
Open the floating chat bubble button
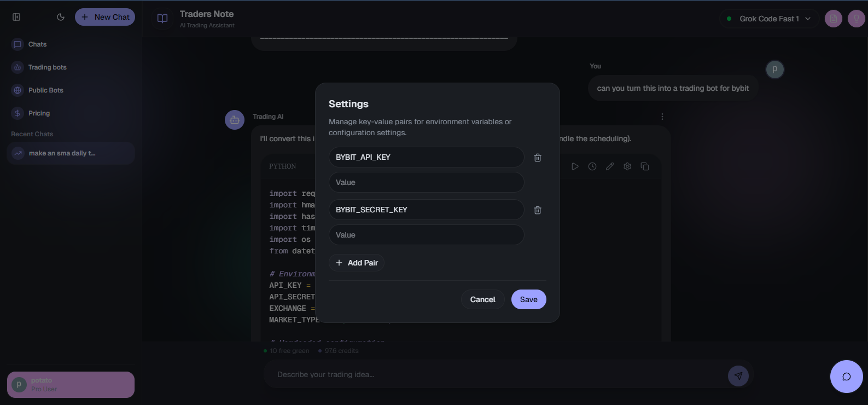point(847,377)
